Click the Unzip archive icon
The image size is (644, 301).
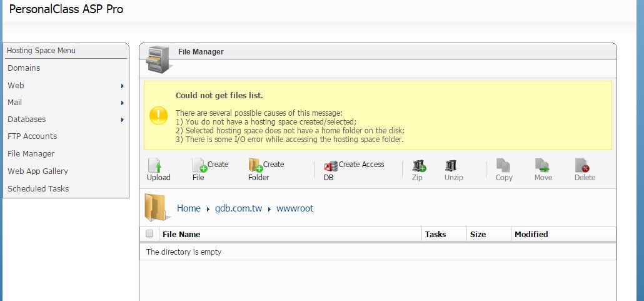pyautogui.click(x=451, y=166)
